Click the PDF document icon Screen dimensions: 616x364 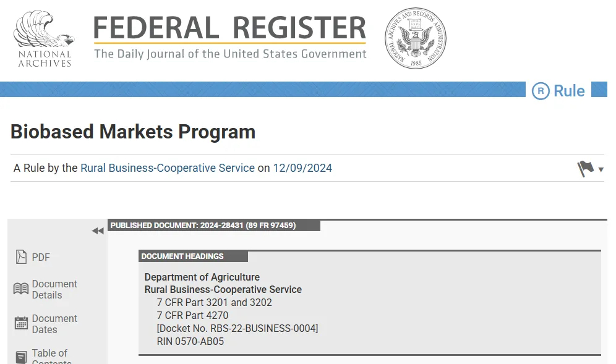click(21, 257)
